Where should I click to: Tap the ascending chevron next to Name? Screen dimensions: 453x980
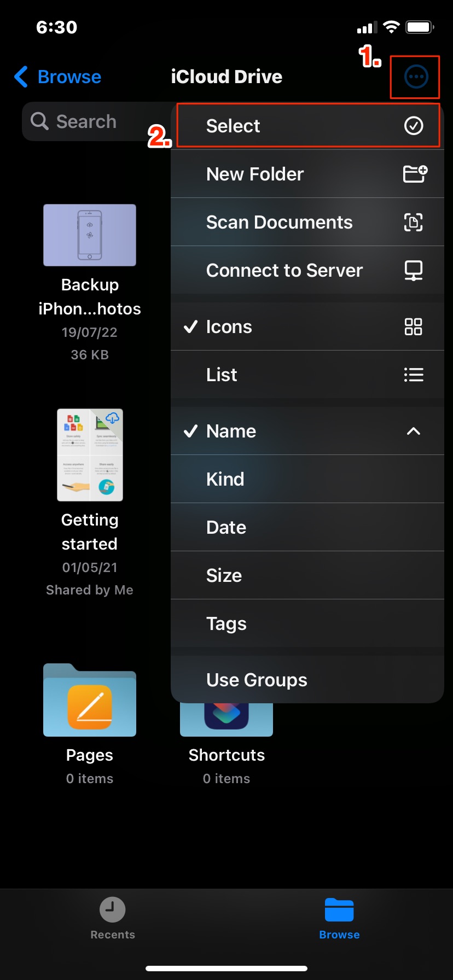(414, 431)
